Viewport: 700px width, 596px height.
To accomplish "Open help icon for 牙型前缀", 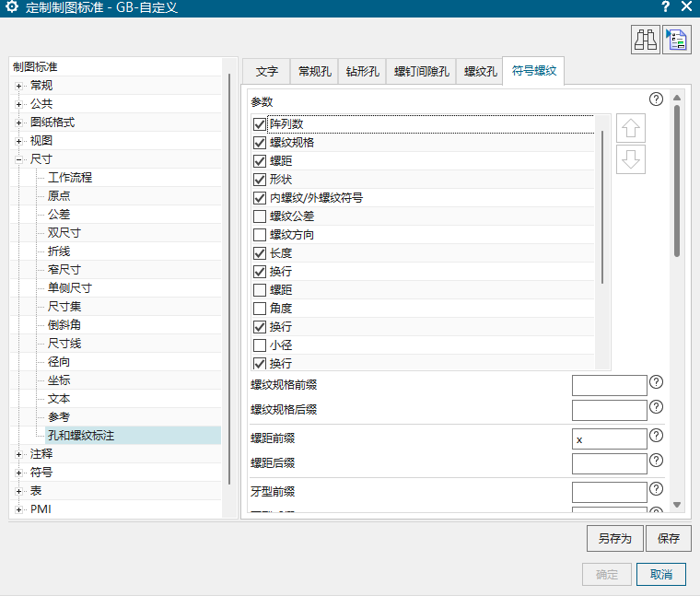I will (x=656, y=489).
